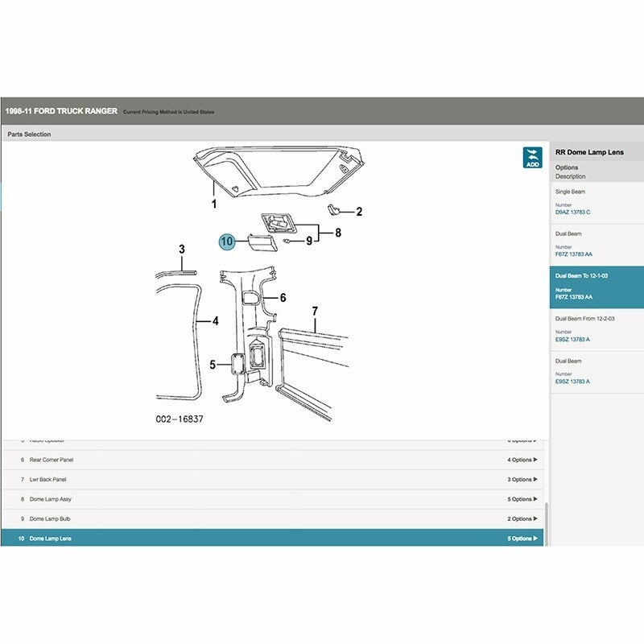Select callout number 3 in diagram
Viewport: 644px width, 644px height.
click(x=182, y=249)
